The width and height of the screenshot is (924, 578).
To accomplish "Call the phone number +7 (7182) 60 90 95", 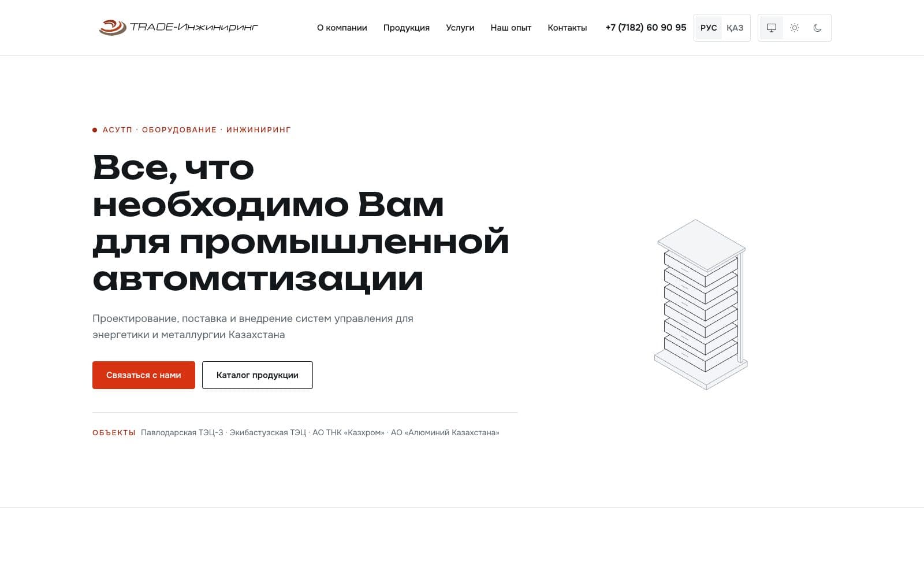I will pos(646,28).
